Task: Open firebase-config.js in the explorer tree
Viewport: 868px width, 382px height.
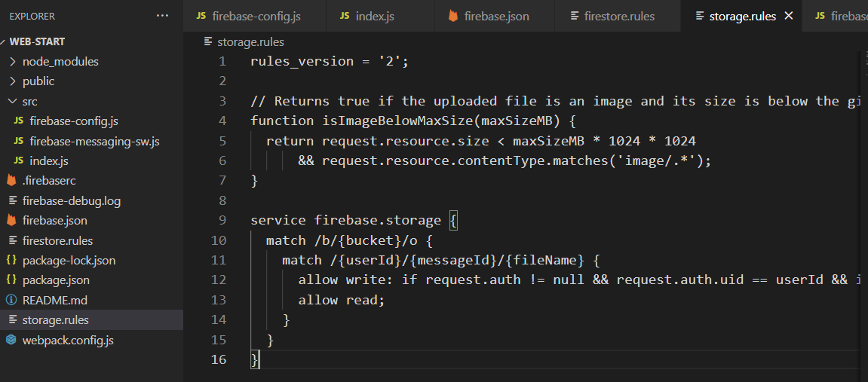Action: 74,121
